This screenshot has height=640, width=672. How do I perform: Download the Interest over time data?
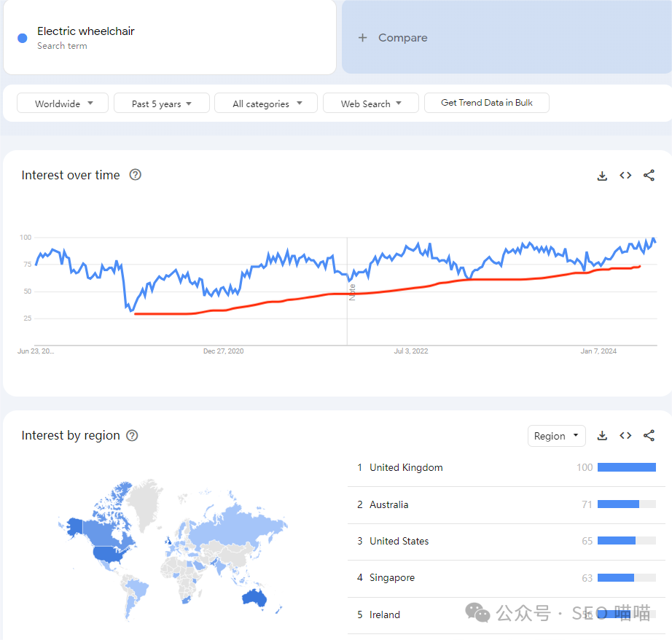(602, 176)
